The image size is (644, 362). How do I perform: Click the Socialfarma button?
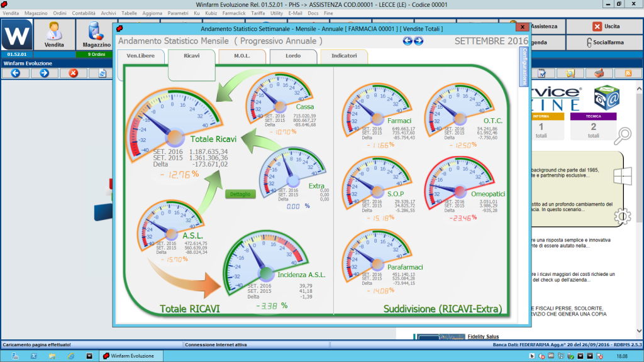click(606, 42)
